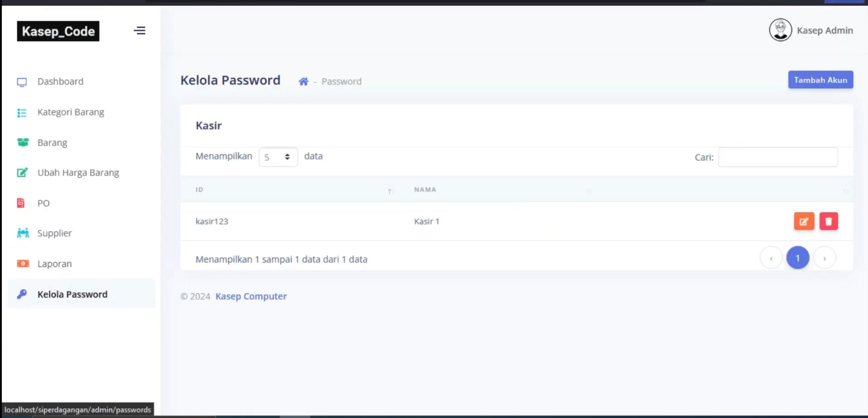Open the rows-per-page dropdown showing 5
This screenshot has height=418, width=868.
[278, 157]
